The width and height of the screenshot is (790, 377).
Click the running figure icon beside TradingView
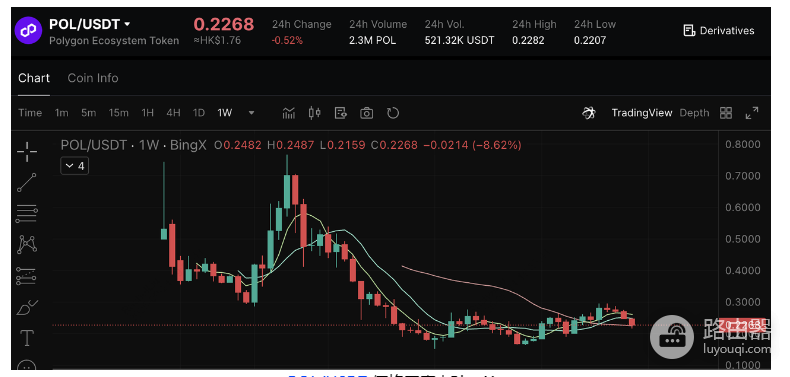tap(589, 113)
